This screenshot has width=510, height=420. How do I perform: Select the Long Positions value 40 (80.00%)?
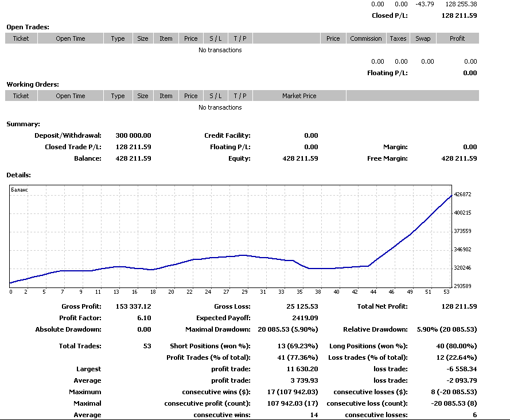coord(456,346)
